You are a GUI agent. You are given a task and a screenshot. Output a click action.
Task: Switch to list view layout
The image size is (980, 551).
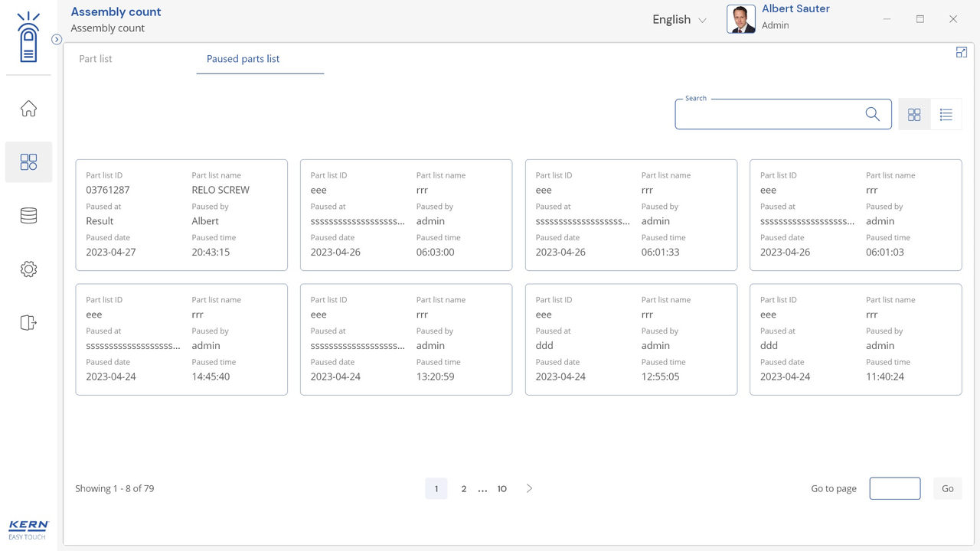[946, 115]
